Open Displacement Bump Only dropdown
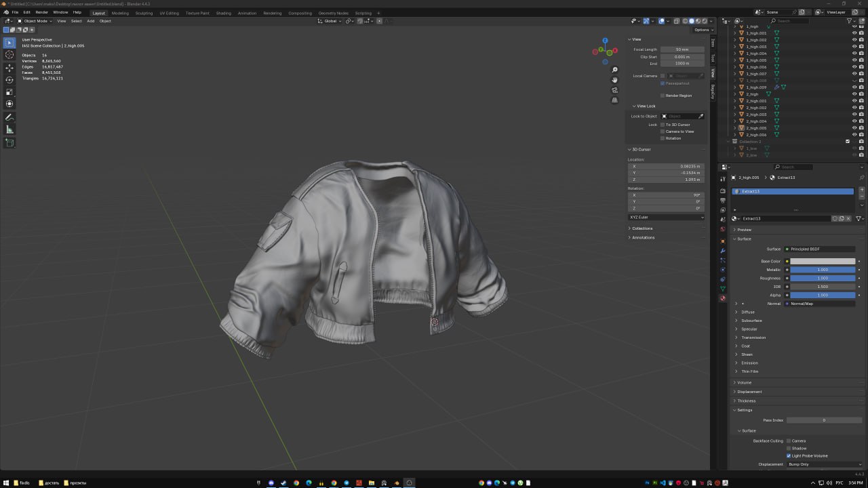The height and width of the screenshot is (488, 868). click(x=825, y=464)
